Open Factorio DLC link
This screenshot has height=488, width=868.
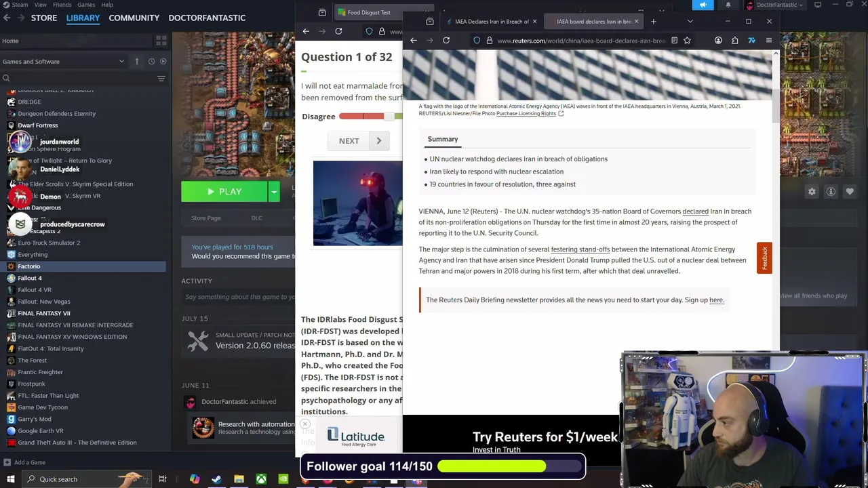(x=256, y=218)
